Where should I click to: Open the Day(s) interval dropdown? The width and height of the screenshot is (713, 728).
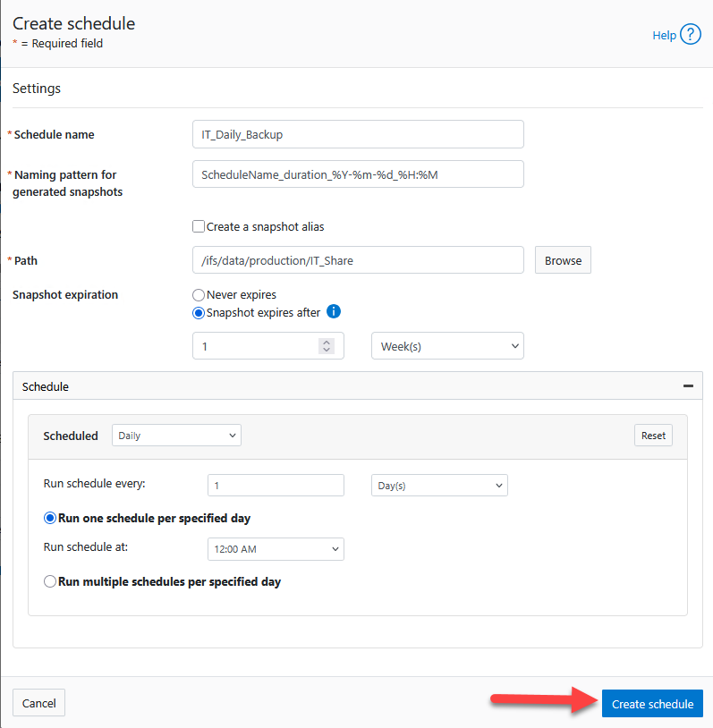click(439, 485)
